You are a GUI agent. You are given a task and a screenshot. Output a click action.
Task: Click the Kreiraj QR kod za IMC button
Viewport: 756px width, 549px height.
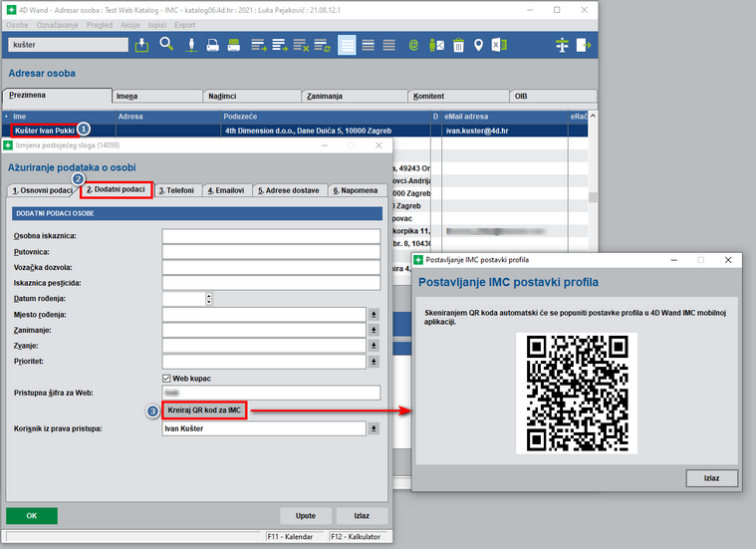click(x=204, y=411)
